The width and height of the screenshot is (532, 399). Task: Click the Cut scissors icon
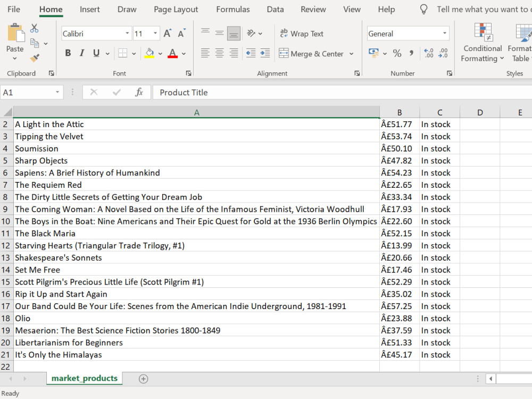pos(34,28)
